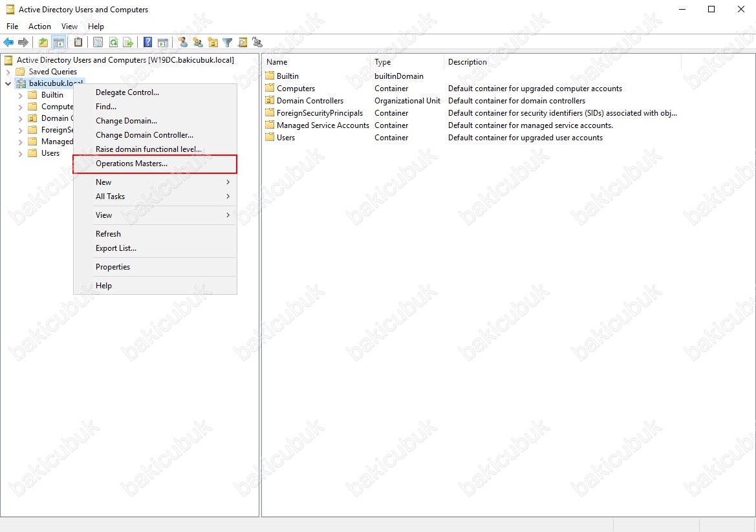Expand the Users tree node arrow

(20, 154)
